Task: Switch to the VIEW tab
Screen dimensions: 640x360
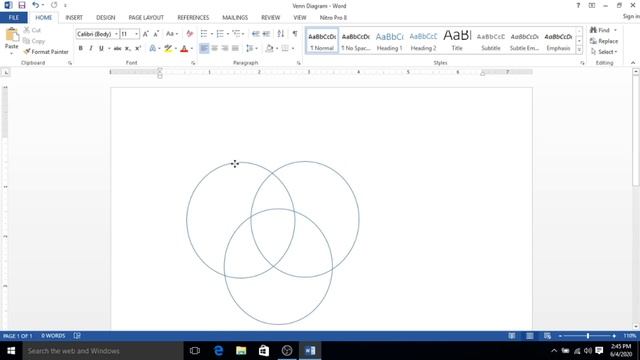Action: pos(300,18)
